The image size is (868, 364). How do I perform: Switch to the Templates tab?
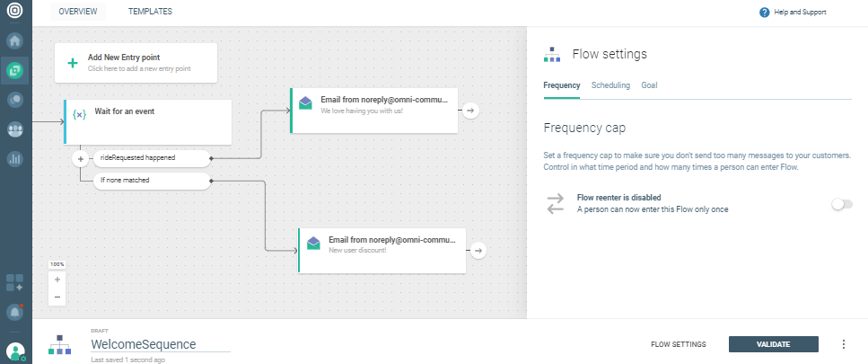[x=150, y=12]
